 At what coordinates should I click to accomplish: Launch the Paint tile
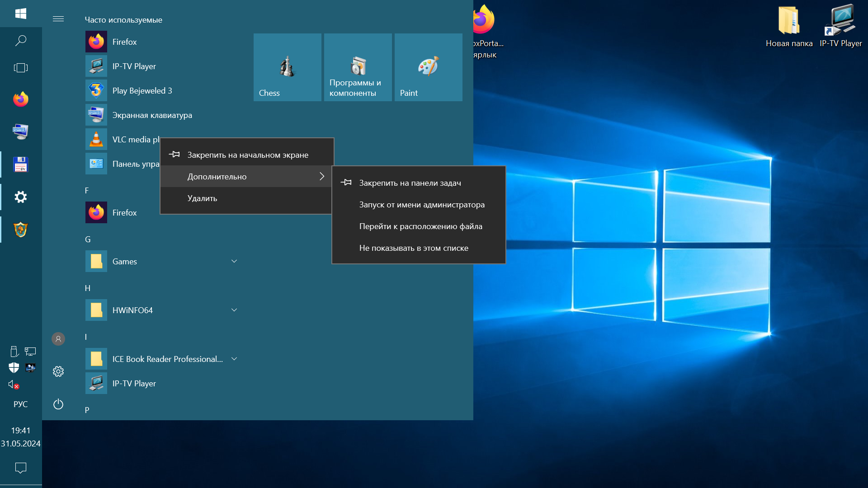428,67
